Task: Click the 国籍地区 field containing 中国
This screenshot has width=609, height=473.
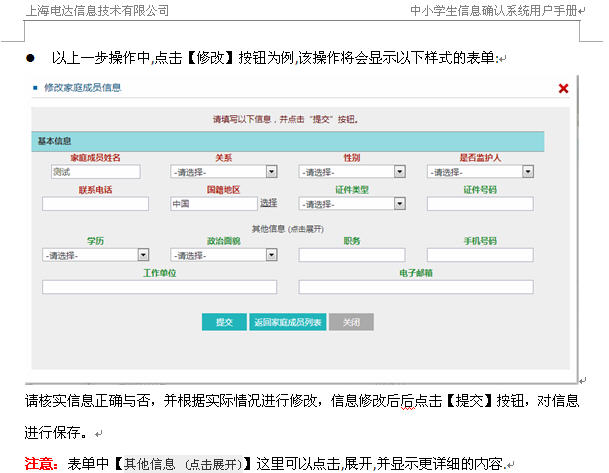Action: [213, 204]
